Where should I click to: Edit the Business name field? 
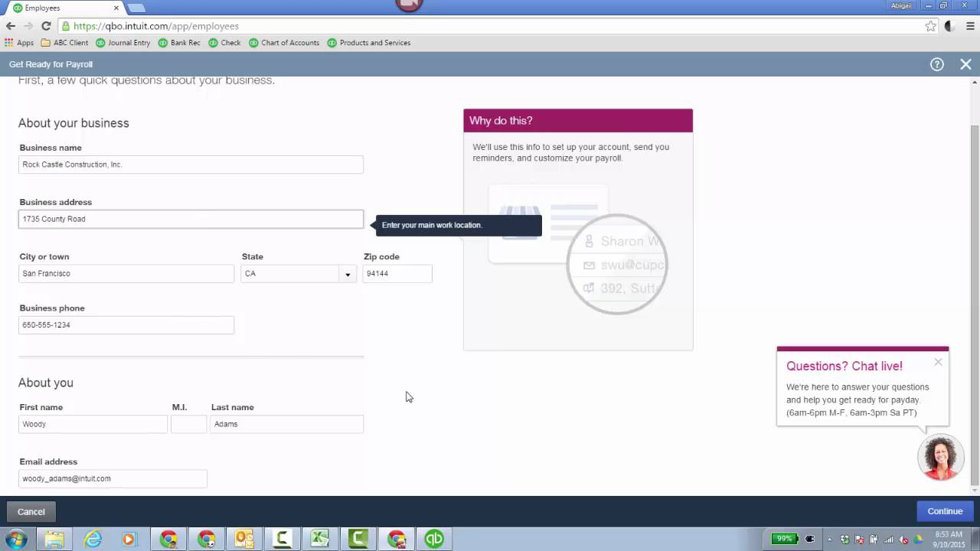[191, 165]
